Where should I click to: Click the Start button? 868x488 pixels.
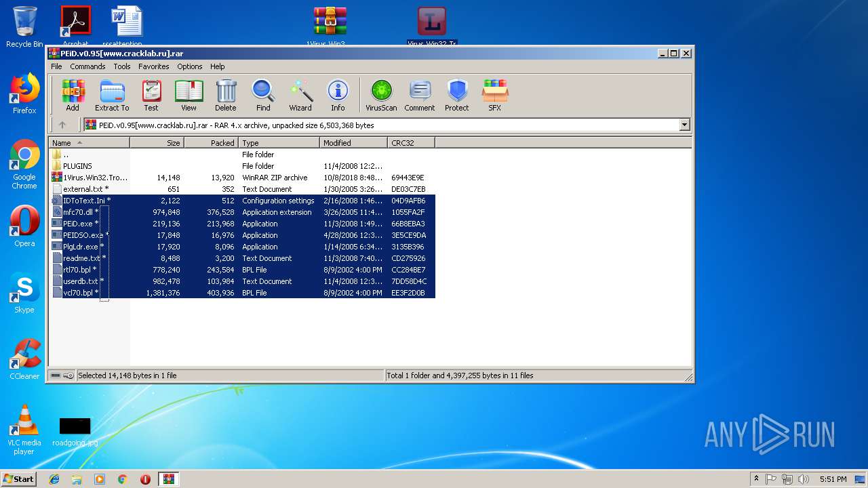pos(19,479)
